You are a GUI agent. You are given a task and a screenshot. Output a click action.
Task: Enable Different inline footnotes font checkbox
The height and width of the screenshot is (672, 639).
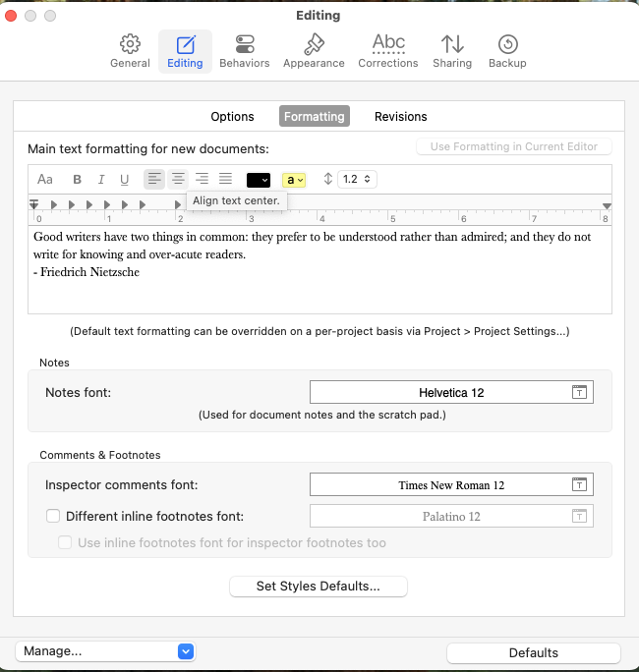click(53, 516)
